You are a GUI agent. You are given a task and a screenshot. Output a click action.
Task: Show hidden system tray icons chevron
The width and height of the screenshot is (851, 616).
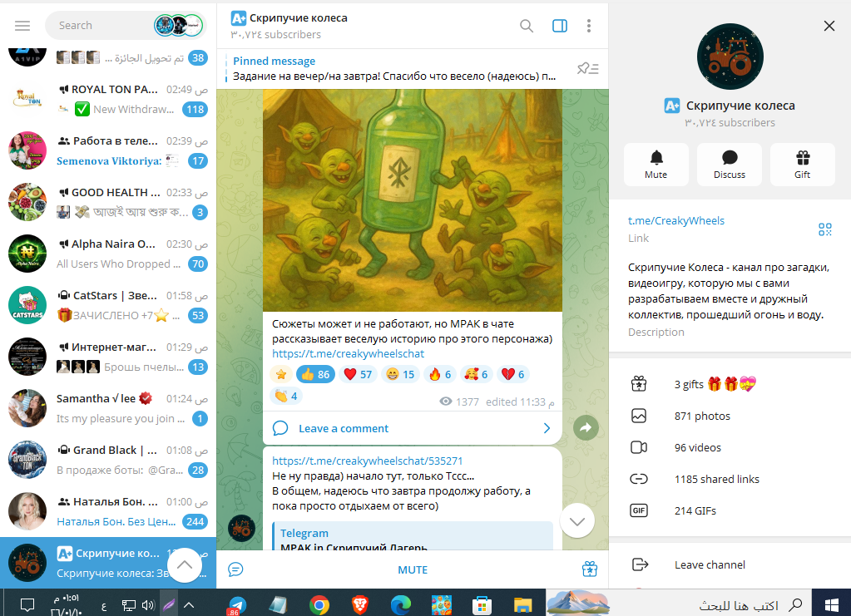189,604
